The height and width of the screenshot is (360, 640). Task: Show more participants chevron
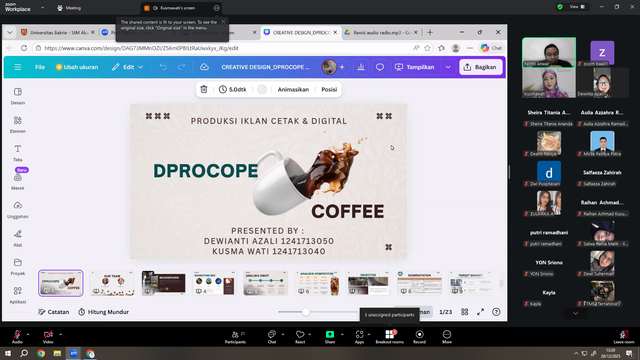(576, 313)
